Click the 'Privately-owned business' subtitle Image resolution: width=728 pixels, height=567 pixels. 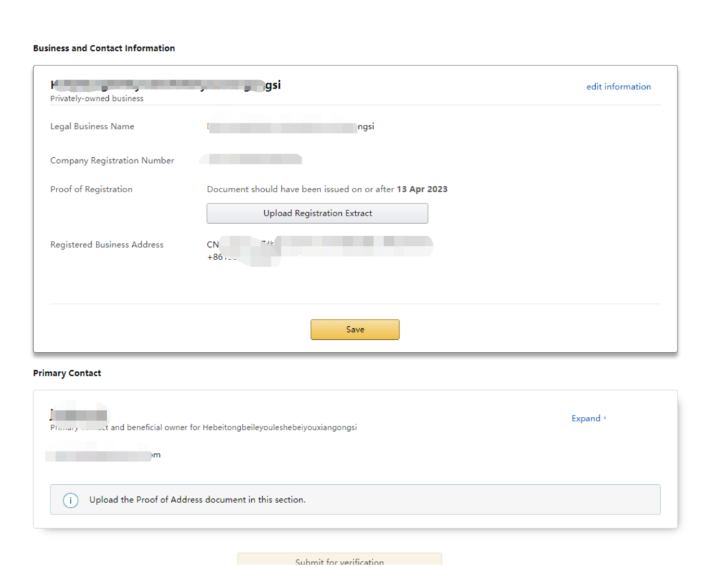click(x=97, y=99)
